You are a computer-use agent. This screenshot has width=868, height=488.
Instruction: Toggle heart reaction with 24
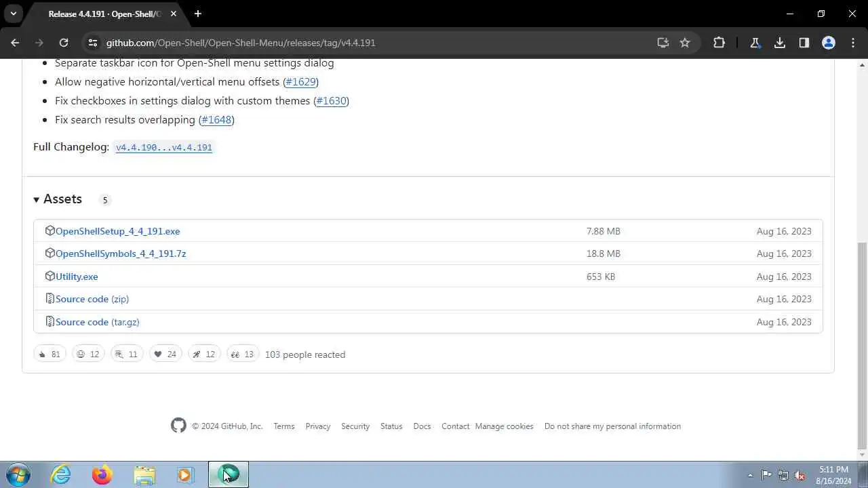[165, 354]
